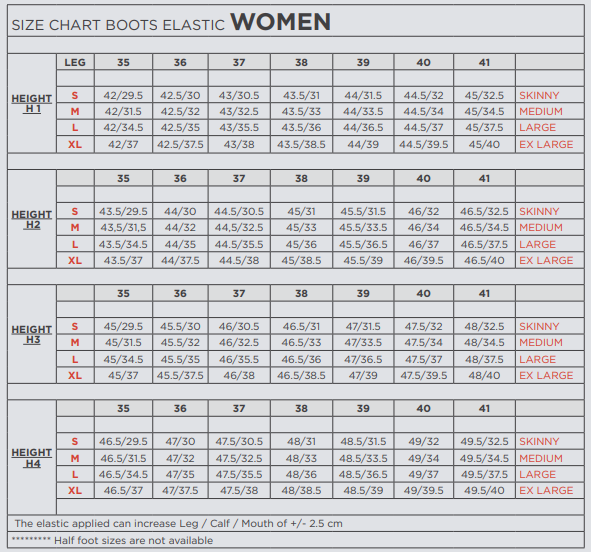Select H2 Skinny size 35 cell 43.5/29.5
The height and width of the screenshot is (552, 591).
coord(123,211)
